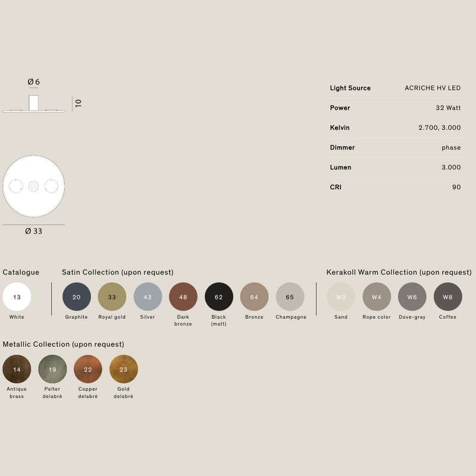Viewport: 476px width, 476px height.
Task: Click the Light Source specification row
Action: pyautogui.click(x=395, y=88)
